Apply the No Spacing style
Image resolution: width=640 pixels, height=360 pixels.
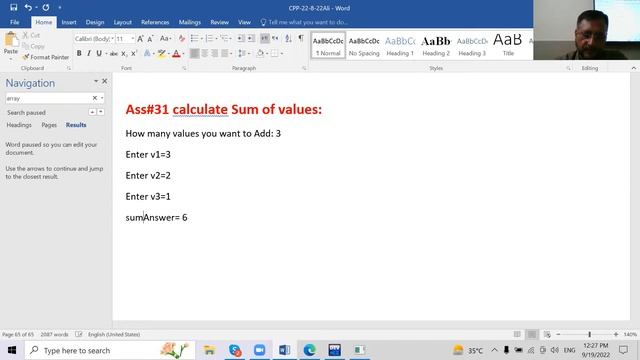[x=364, y=45]
